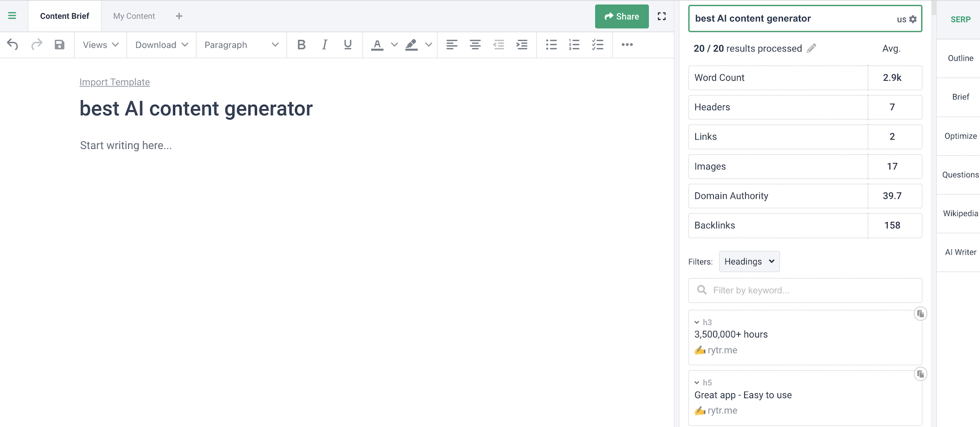Click the undo arrow icon
Viewport: 980px width, 427px height.
click(x=13, y=45)
